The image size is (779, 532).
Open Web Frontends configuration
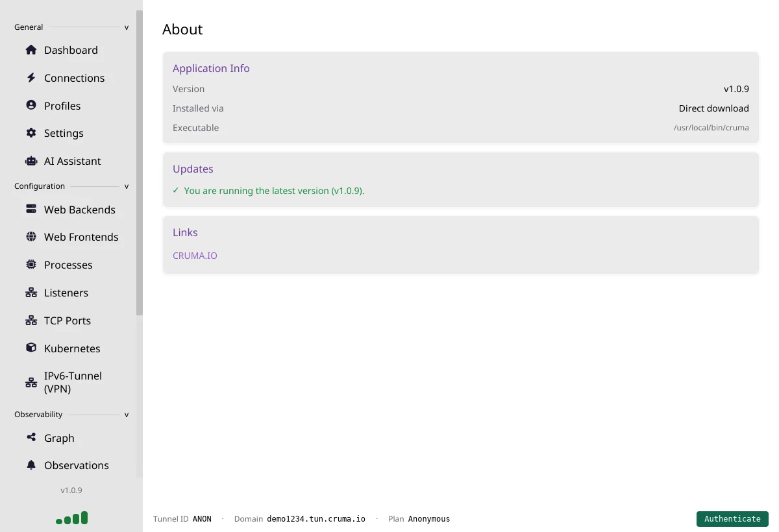pos(81,237)
